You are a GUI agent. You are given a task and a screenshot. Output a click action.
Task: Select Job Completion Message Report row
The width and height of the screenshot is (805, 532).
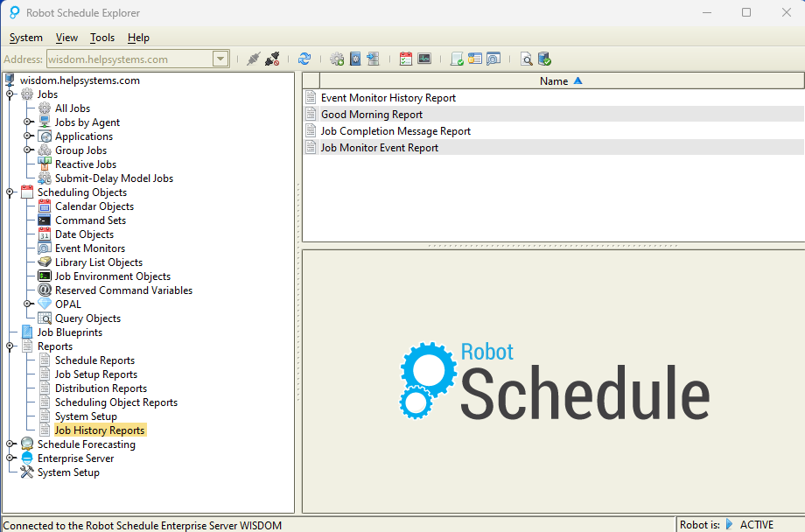tap(553, 131)
